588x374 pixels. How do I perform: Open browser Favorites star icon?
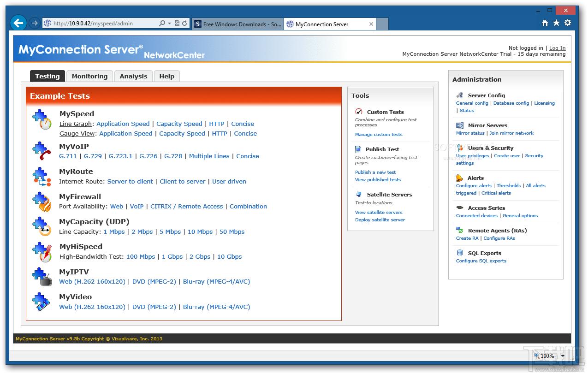[556, 23]
